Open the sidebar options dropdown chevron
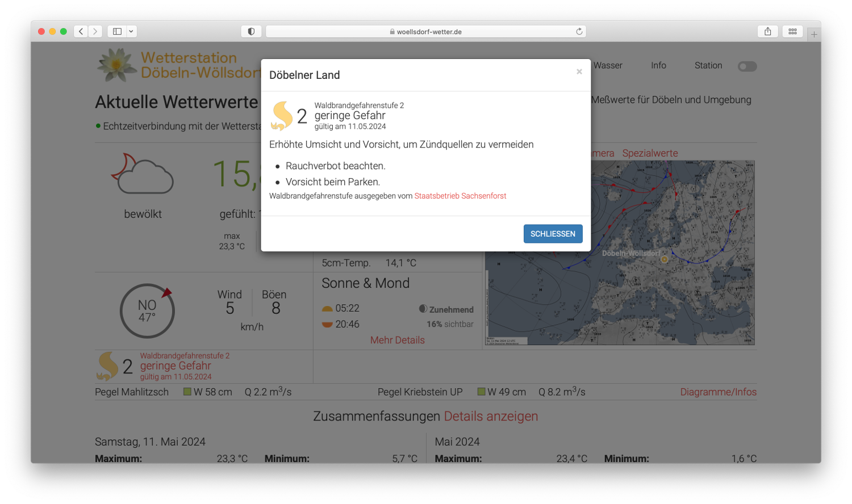Screen dimensions: 852x504 (131, 32)
